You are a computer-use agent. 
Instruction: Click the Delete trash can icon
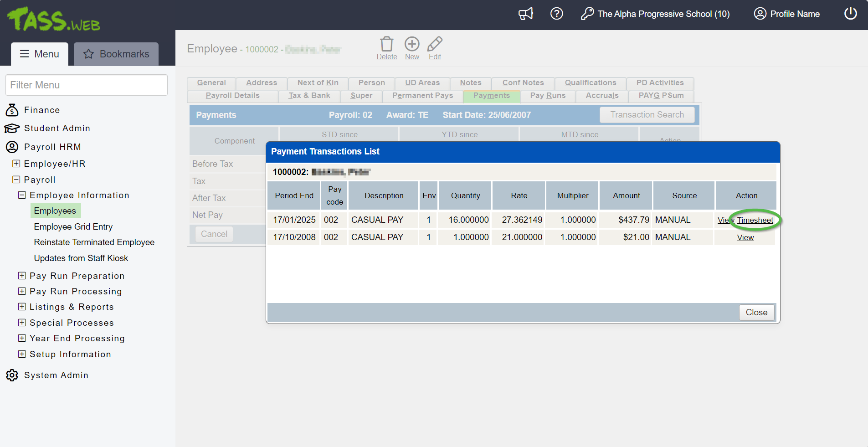[x=386, y=44]
